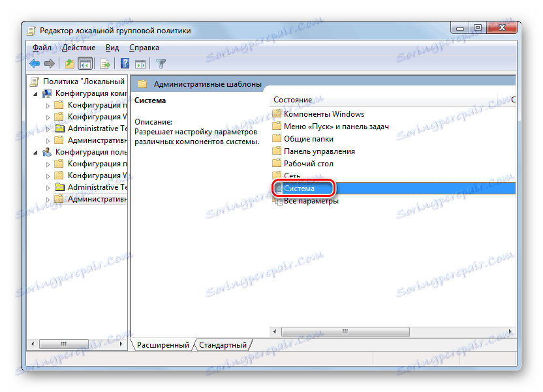Expand Конфигурация W node under user configuration
This screenshot has width=543, height=392.
tap(48, 176)
